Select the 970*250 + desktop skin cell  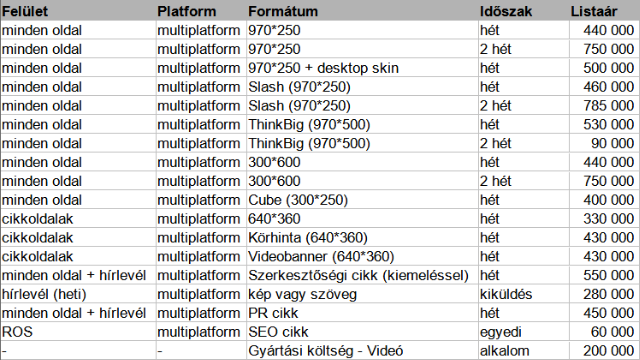point(362,68)
